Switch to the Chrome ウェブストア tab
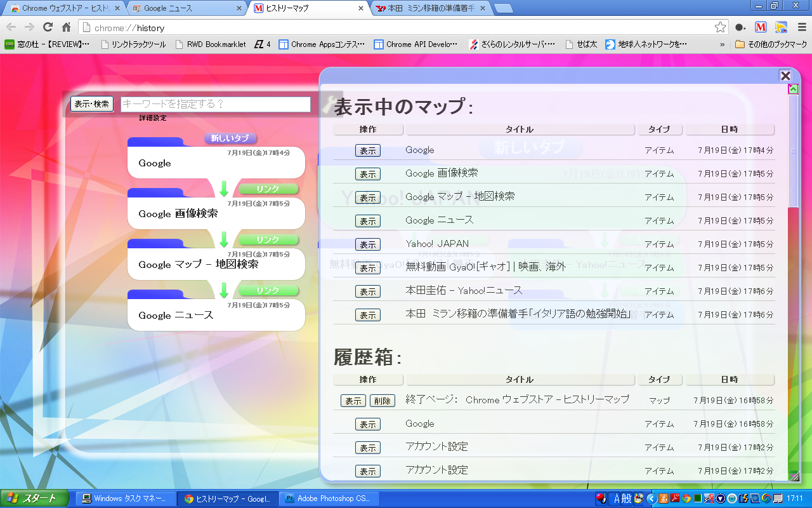The height and width of the screenshot is (508, 812). [63, 8]
